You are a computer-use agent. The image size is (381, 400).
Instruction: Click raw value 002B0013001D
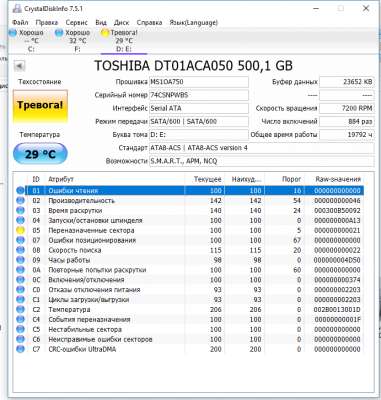click(337, 310)
